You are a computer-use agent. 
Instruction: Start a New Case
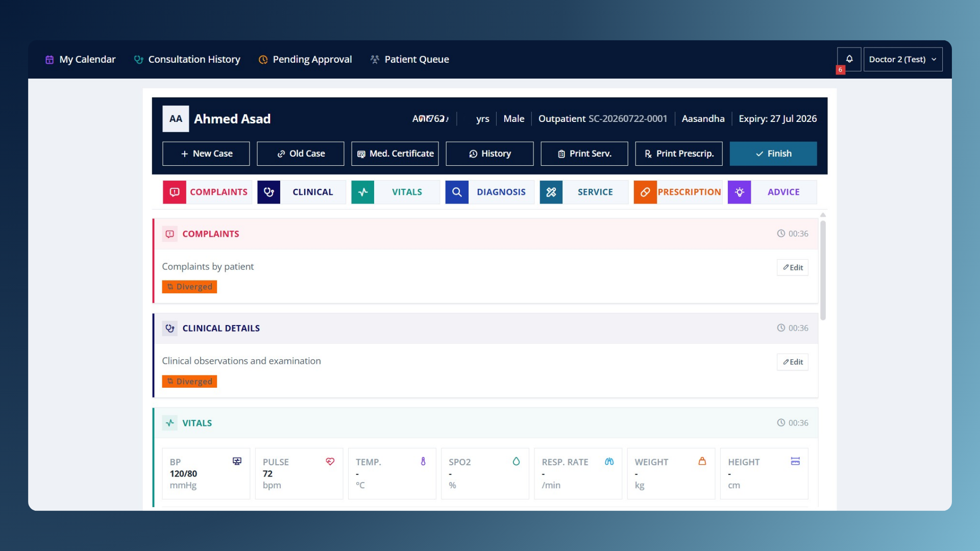(206, 154)
